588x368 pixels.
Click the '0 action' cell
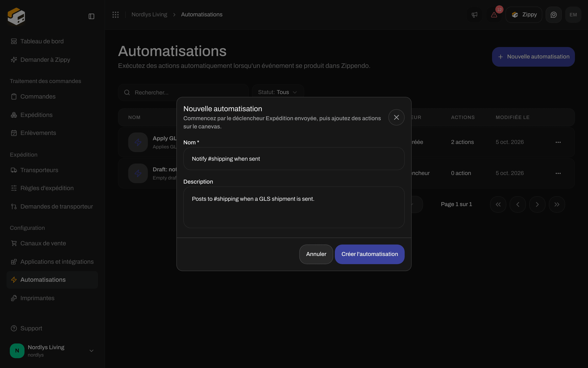point(461,173)
